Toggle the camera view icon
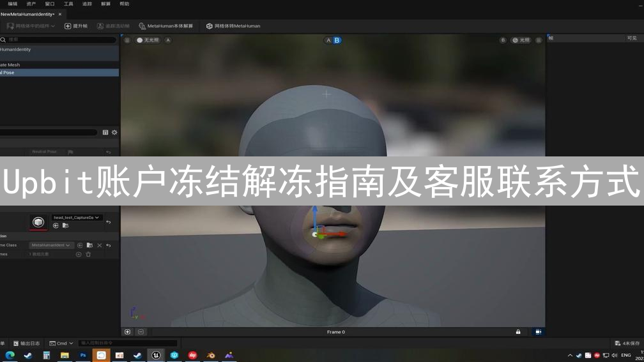The image size is (644, 362). [538, 331]
